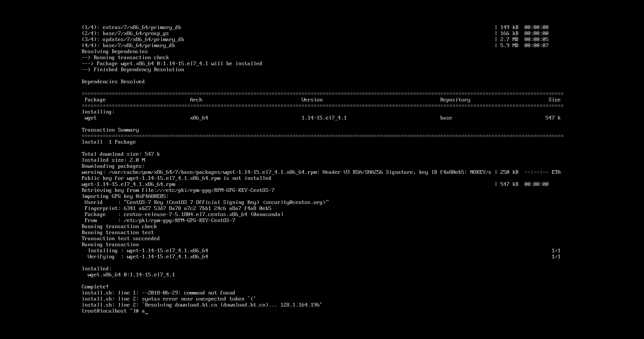Click '--> Running transaction check' line
Image resolution: width=644 pixels, height=339 pixels.
[x=125, y=57]
